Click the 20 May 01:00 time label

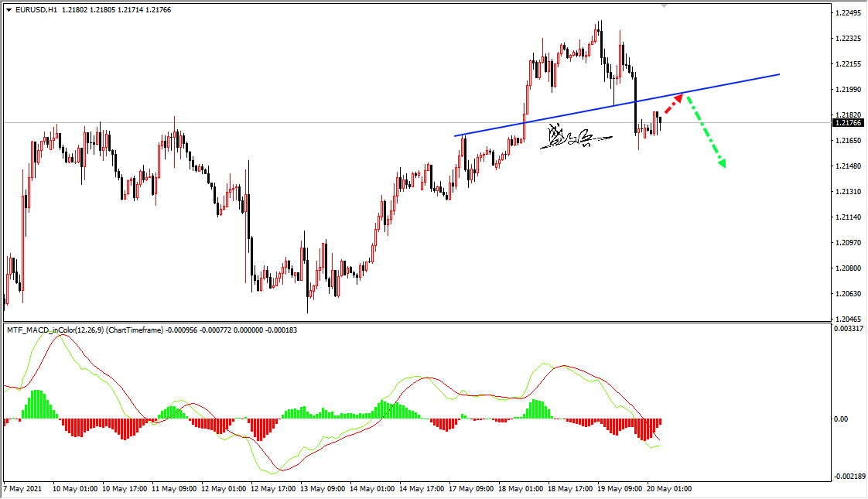tap(668, 488)
